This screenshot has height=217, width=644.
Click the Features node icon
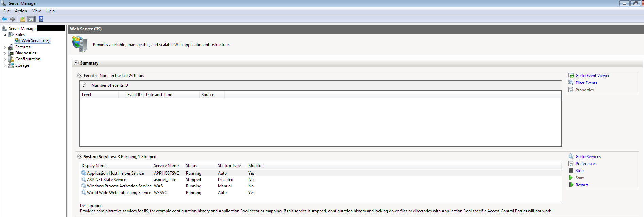click(11, 47)
